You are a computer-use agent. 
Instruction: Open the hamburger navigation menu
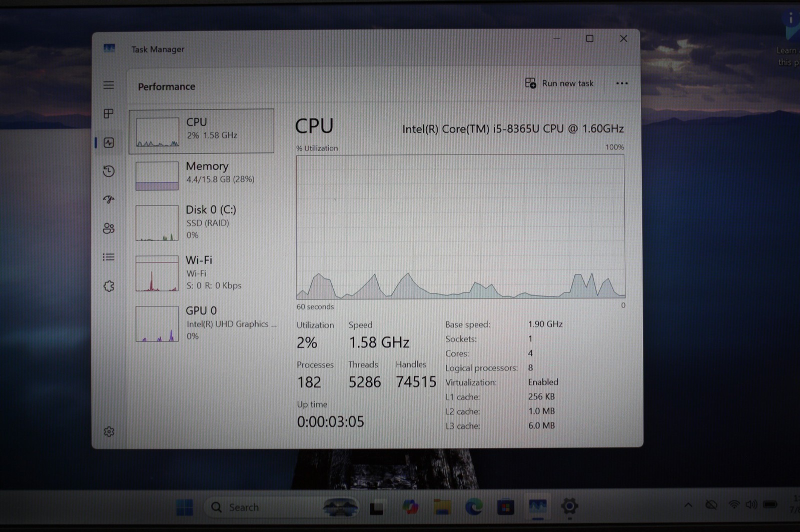click(109, 85)
